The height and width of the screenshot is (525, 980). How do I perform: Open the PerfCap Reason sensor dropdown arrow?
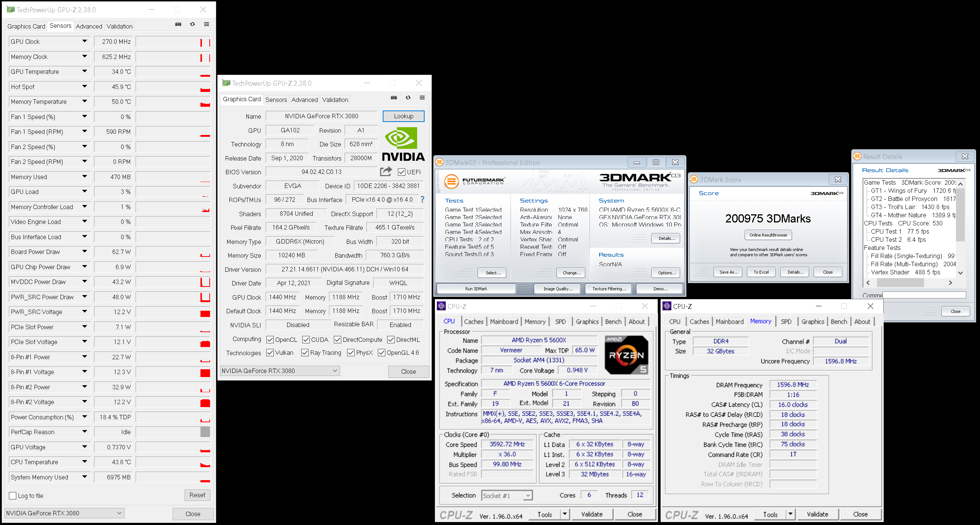point(84,432)
